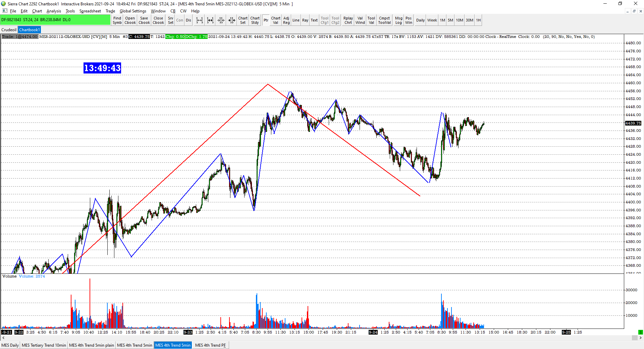Screen dimensions: 644x349
Task: Select the blue highlighted MES 4th Trend 5min tab
Action: pyautogui.click(x=173, y=345)
